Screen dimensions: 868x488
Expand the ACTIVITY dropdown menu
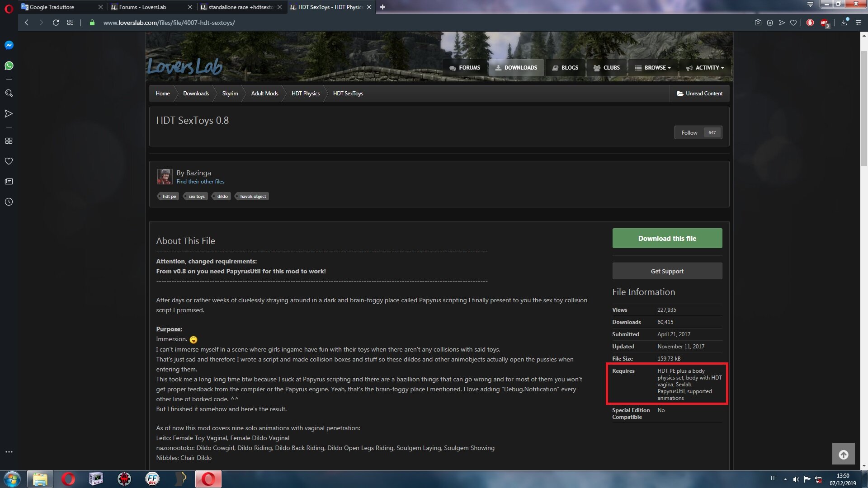[705, 68]
